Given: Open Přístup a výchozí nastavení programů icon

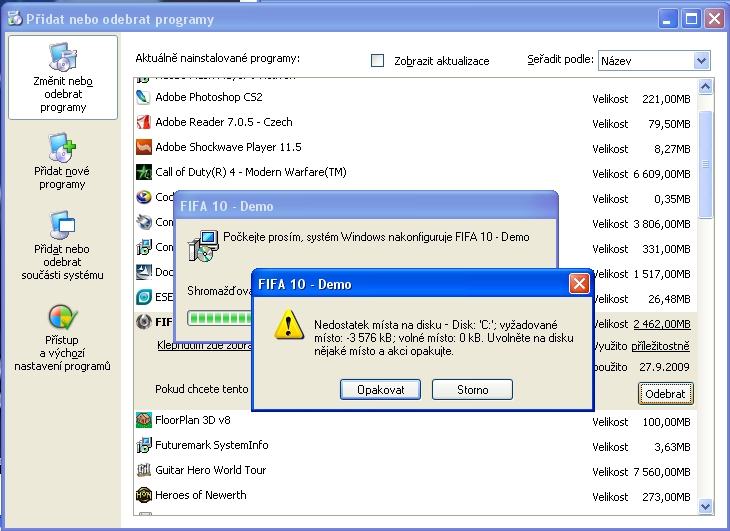Looking at the screenshot, I should [x=62, y=317].
